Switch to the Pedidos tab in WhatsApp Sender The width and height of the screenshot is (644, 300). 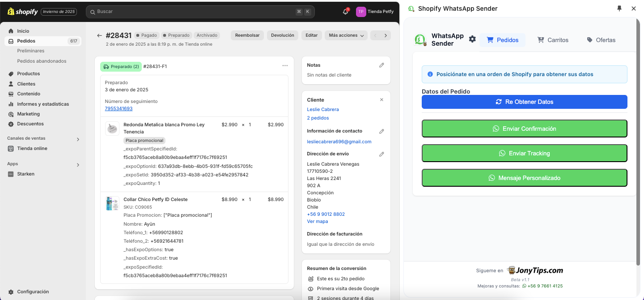click(x=502, y=40)
